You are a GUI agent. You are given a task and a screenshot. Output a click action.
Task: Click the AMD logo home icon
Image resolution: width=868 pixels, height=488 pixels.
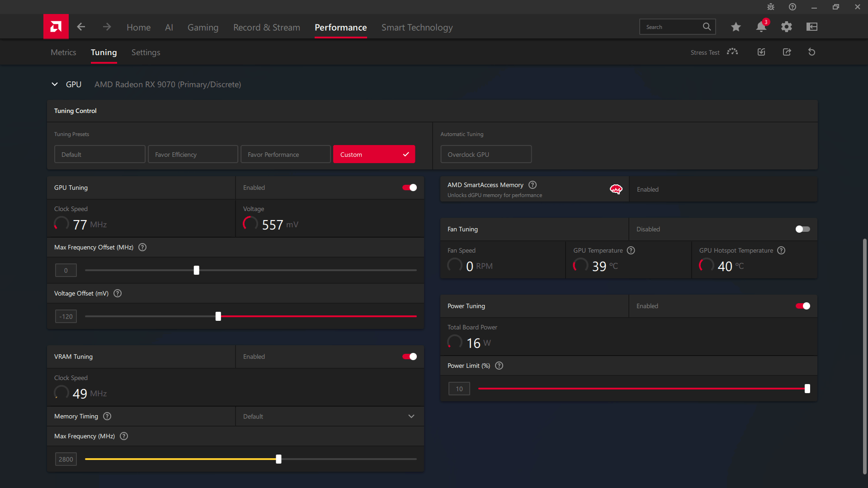(x=56, y=27)
